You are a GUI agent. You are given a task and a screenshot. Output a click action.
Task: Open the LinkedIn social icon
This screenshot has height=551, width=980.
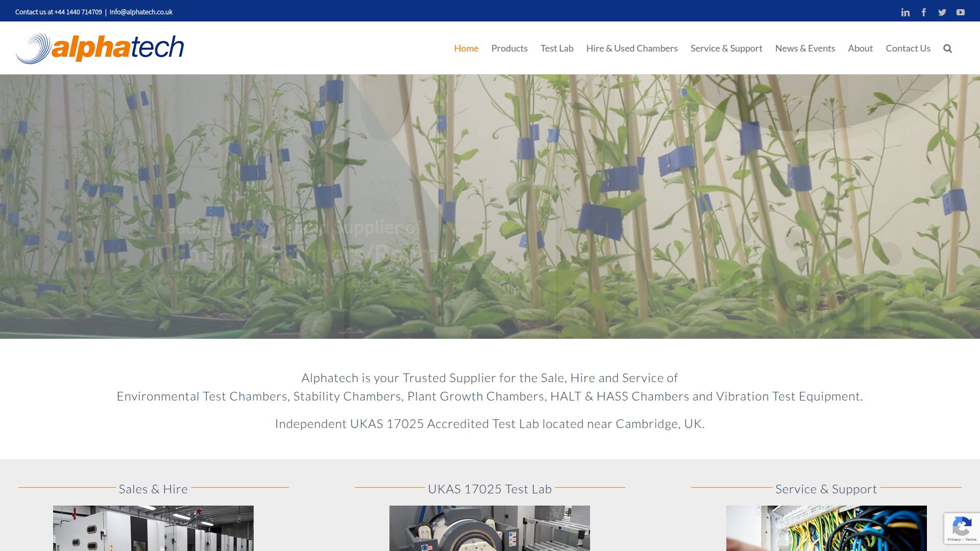(905, 12)
